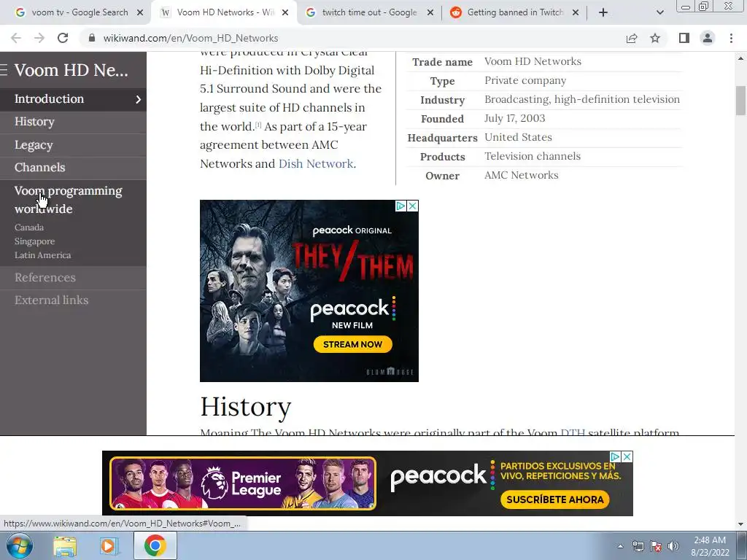Open the 'DTH' link in History paragraph
The width and height of the screenshot is (747, 560).
tap(573, 432)
